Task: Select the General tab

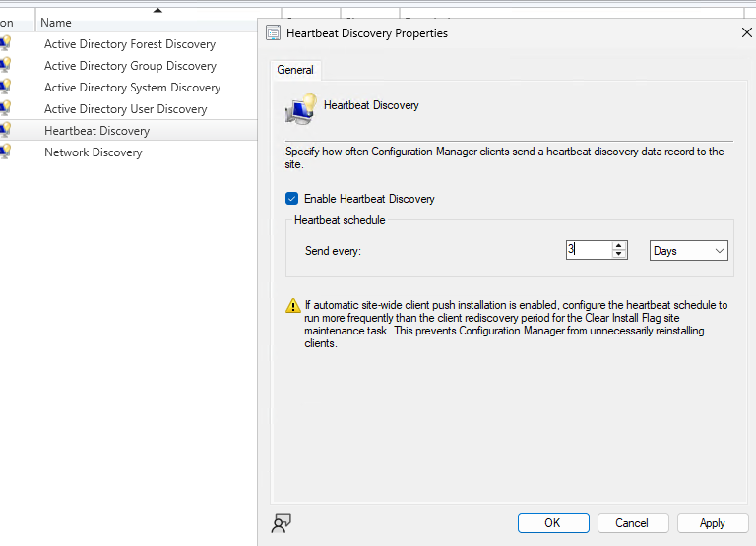Action: click(295, 70)
